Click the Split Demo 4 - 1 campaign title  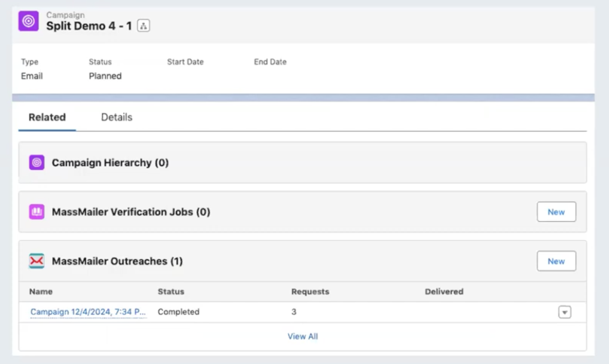click(89, 26)
